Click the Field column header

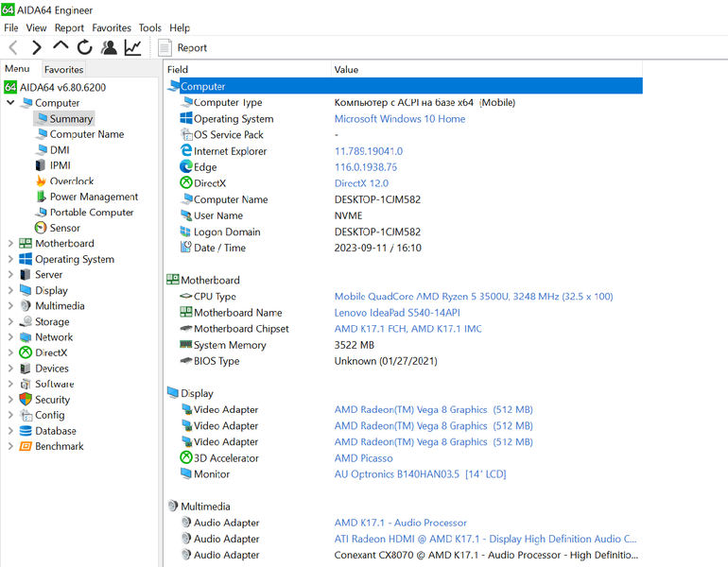(247, 69)
